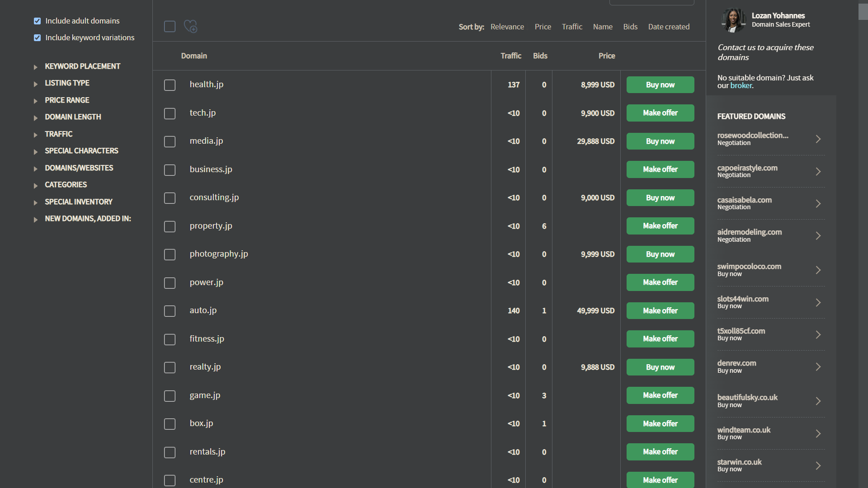Tick the select-all checkbox above the list
The image size is (868, 488).
170,27
